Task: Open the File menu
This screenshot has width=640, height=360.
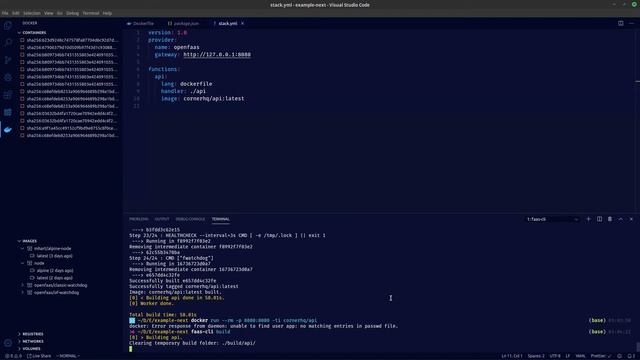Action: click(x=5, y=13)
